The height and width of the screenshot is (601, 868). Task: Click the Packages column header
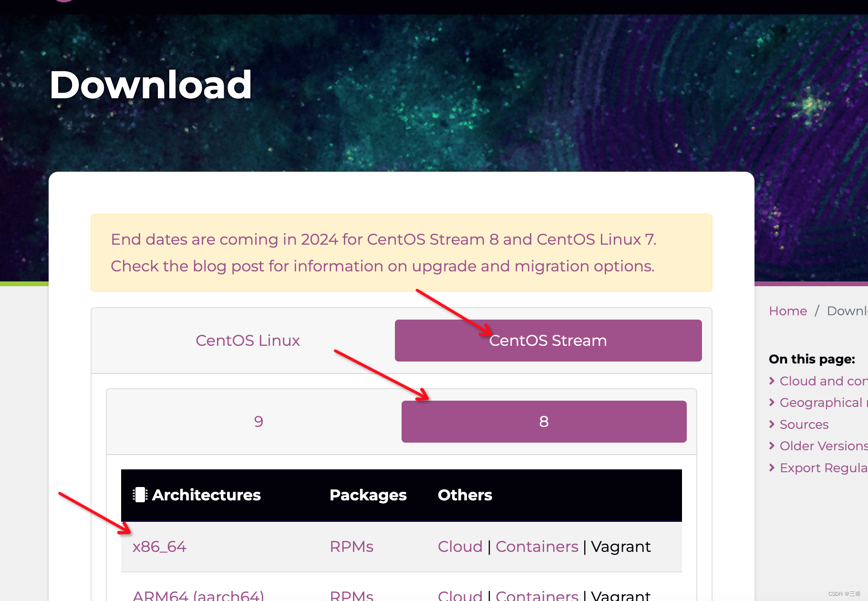[x=368, y=495]
